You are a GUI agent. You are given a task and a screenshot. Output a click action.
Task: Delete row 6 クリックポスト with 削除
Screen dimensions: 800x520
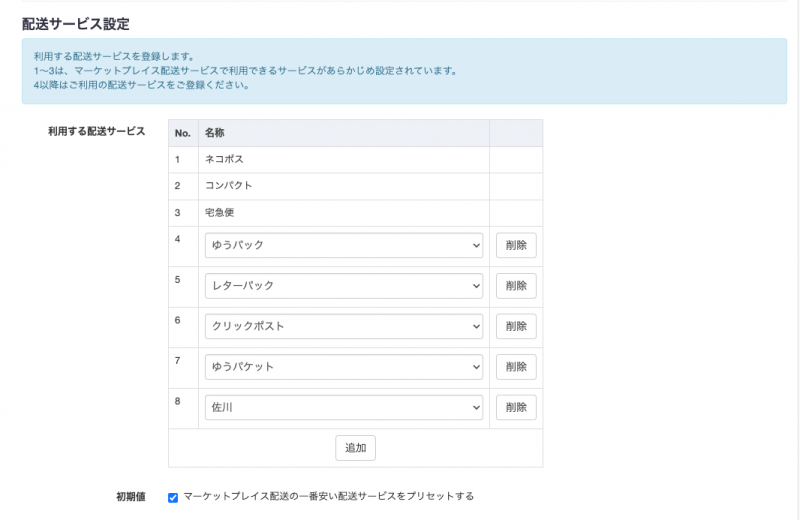coord(516,327)
